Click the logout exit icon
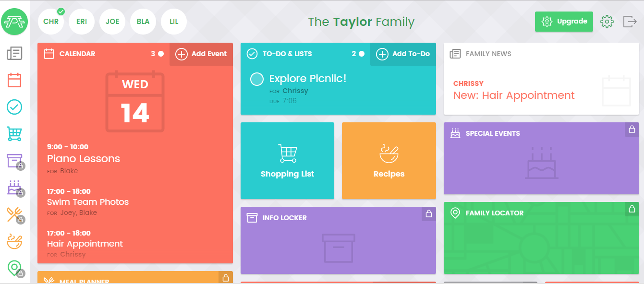Image resolution: width=644 pixels, height=284 pixels. click(630, 22)
